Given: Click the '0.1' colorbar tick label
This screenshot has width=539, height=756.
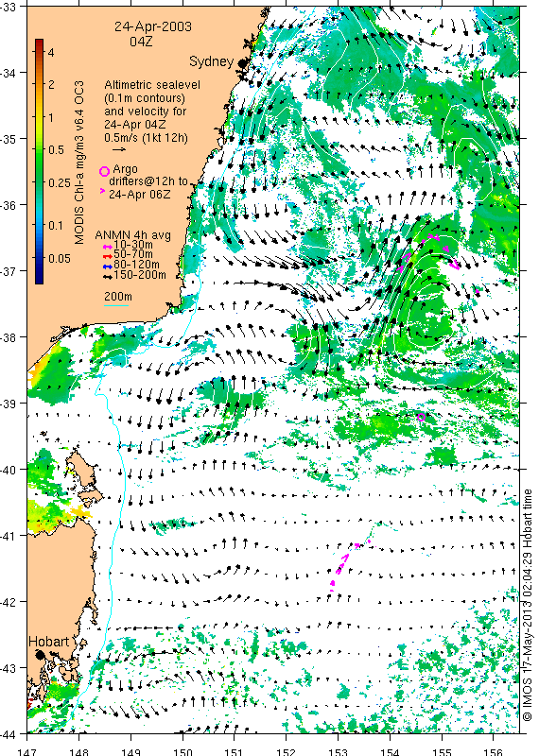Looking at the screenshot, I should tap(56, 226).
